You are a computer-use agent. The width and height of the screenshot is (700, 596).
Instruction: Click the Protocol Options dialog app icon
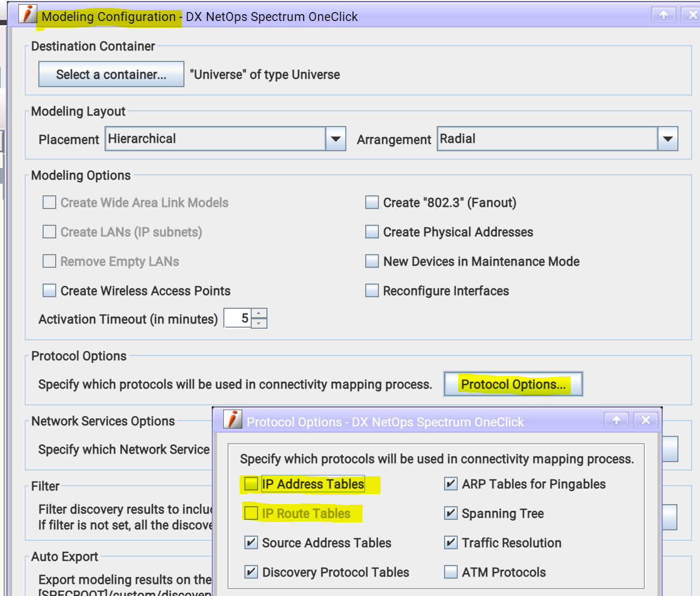point(232,420)
